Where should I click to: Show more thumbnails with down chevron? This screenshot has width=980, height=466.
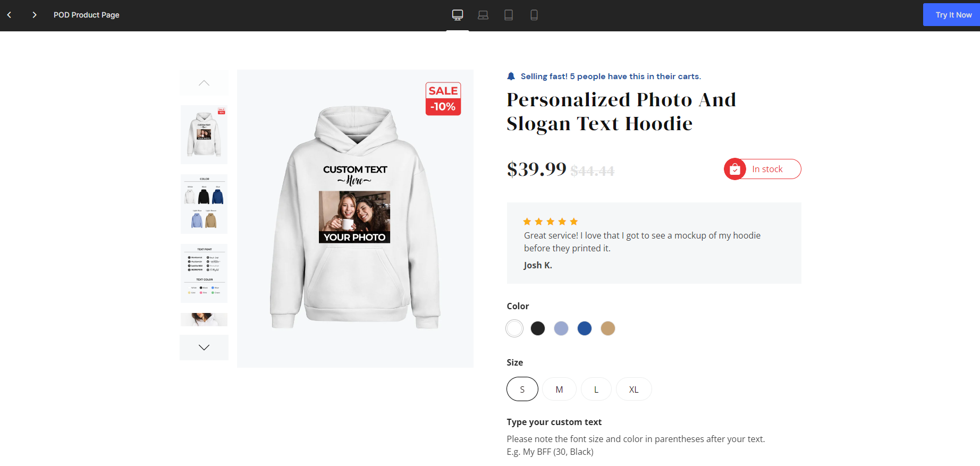coord(204,348)
